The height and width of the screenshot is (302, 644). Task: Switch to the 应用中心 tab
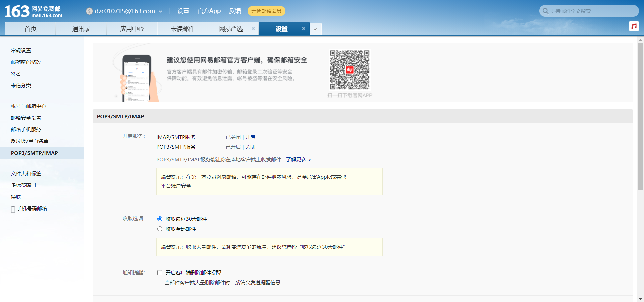pos(132,29)
